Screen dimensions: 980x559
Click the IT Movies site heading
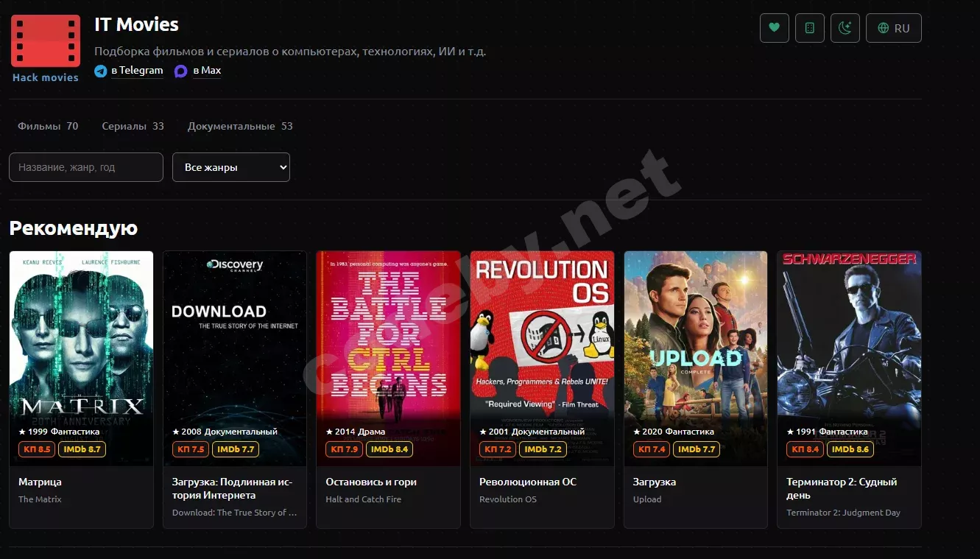click(x=136, y=24)
